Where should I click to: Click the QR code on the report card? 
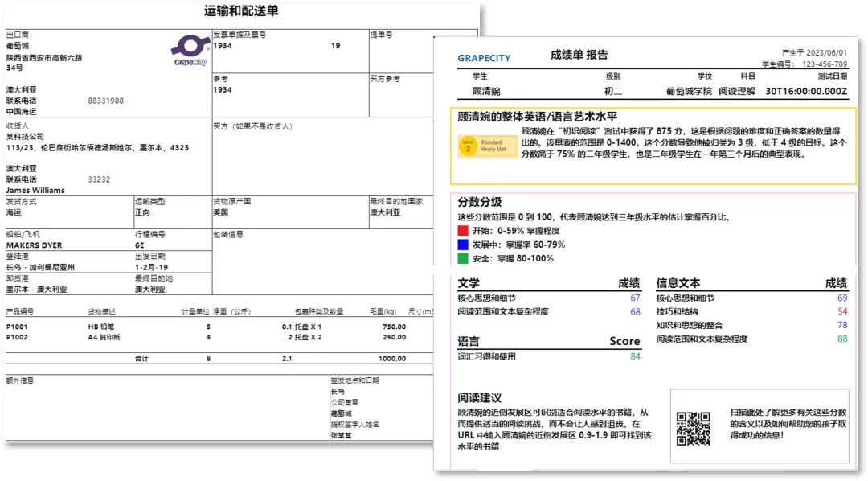pyautogui.click(x=694, y=429)
